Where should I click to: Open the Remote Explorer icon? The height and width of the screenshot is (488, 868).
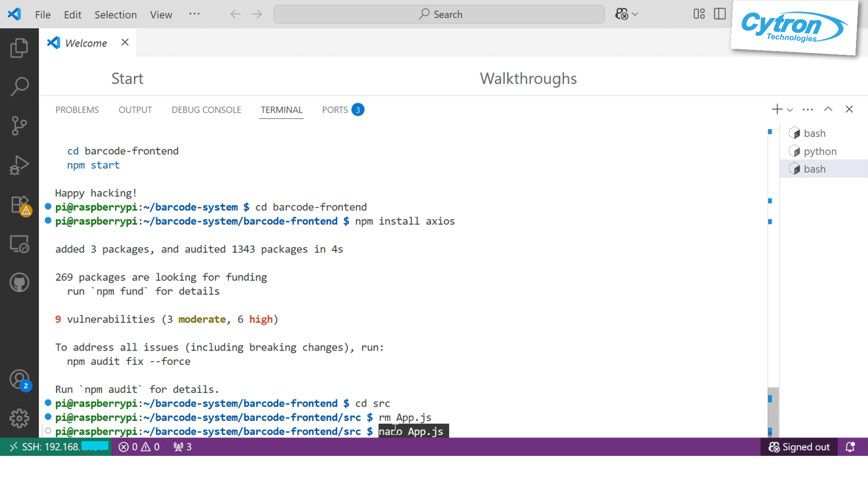pos(19,244)
